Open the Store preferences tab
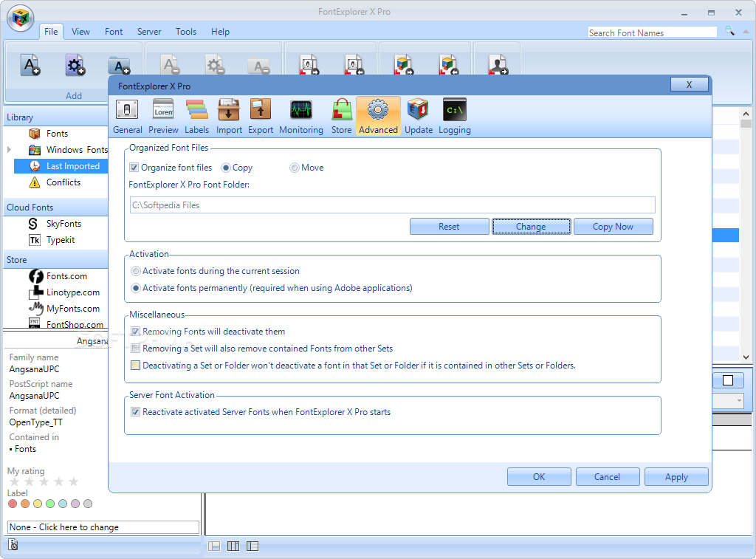Viewport: 756px width, 559px height. pyautogui.click(x=341, y=116)
